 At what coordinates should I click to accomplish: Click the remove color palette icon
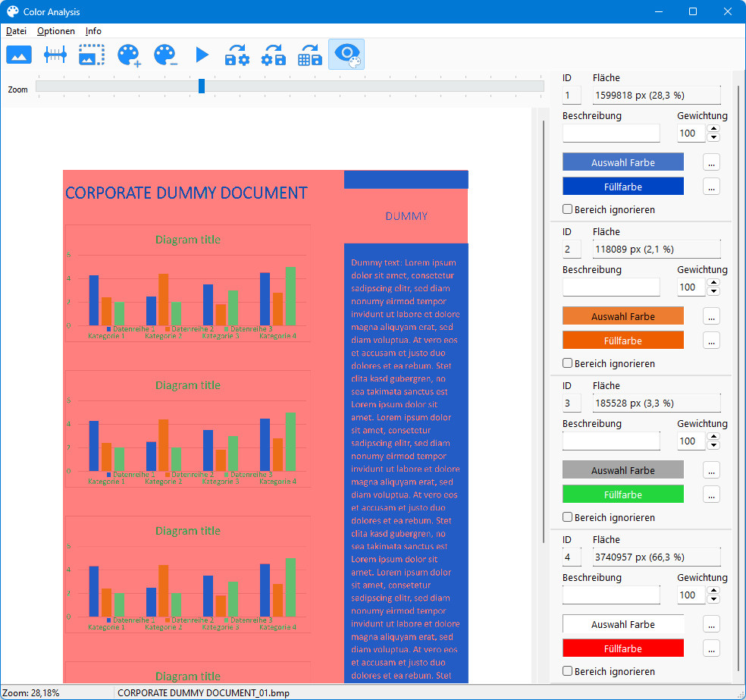pos(165,55)
